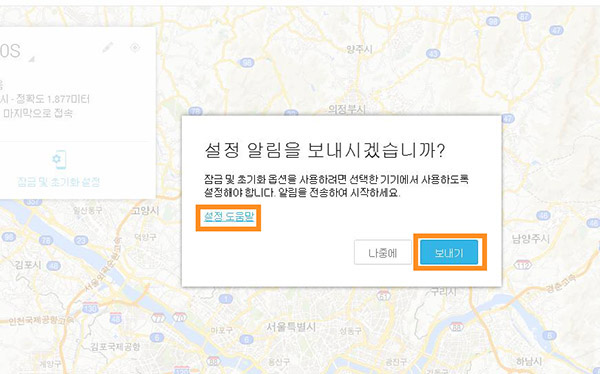
Task: Click the pencil rename icon in device card
Action: 108,48
